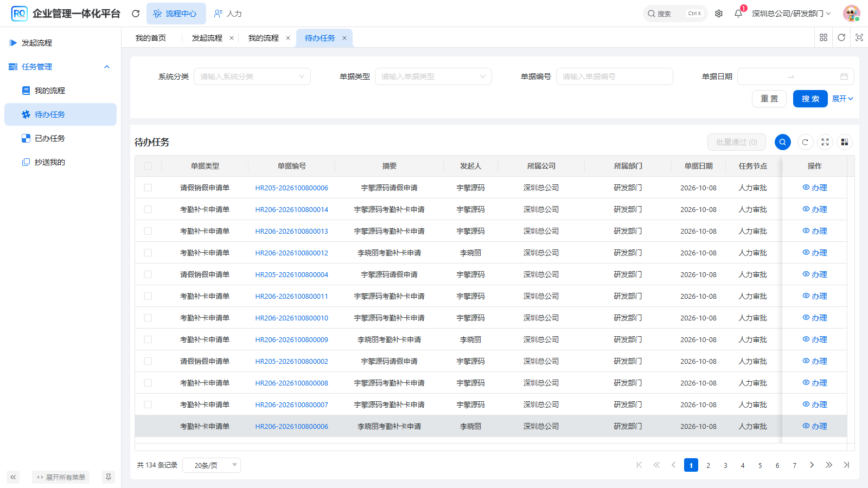Switch to the 我的首页 tab
This screenshot has height=488, width=868.
[x=151, y=38]
